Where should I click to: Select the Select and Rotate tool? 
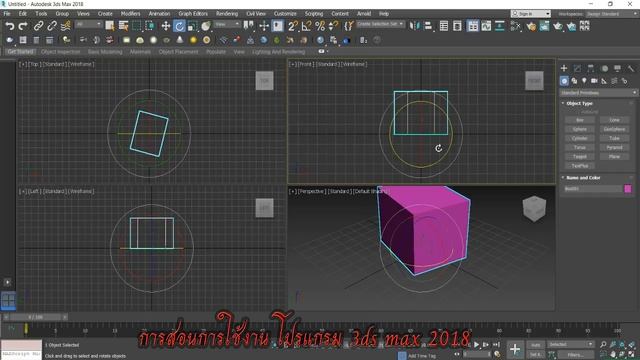point(179,26)
